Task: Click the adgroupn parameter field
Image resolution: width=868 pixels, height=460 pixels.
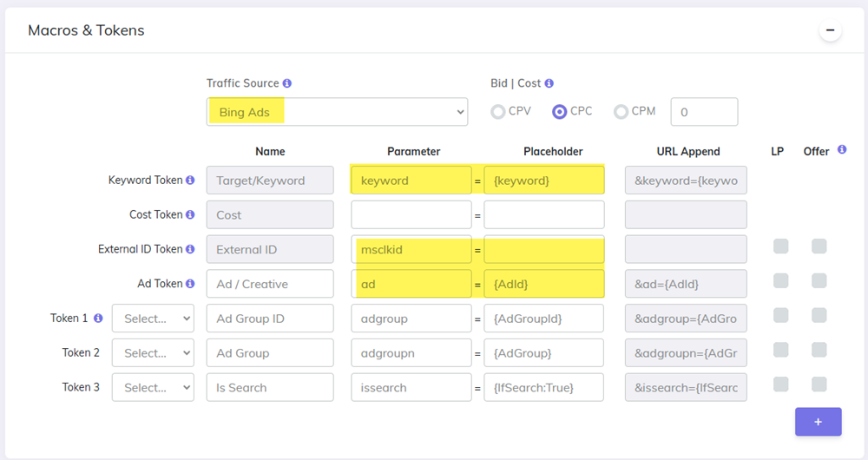Action: [411, 352]
